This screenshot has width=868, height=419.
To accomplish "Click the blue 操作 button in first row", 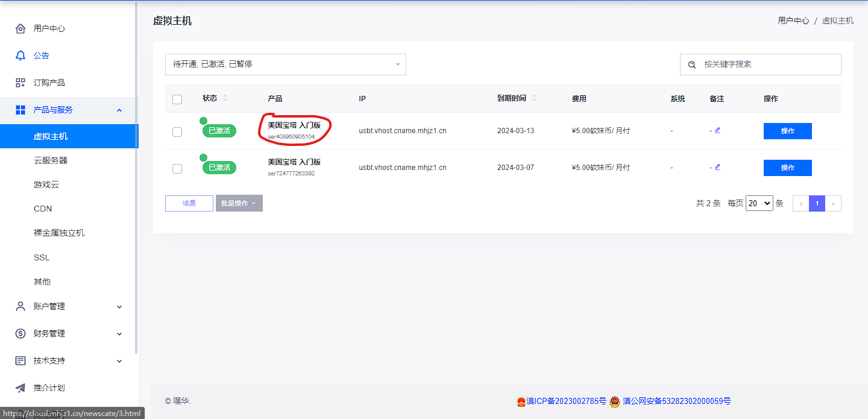I will pos(787,131).
